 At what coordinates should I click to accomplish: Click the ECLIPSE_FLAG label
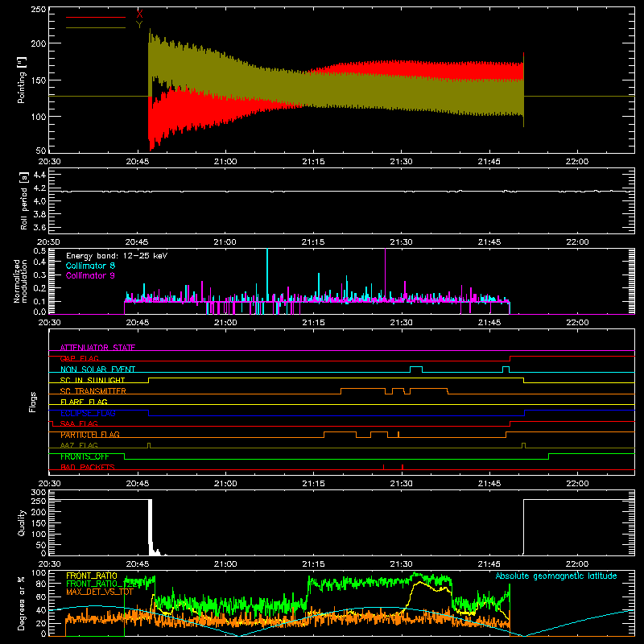click(x=88, y=413)
